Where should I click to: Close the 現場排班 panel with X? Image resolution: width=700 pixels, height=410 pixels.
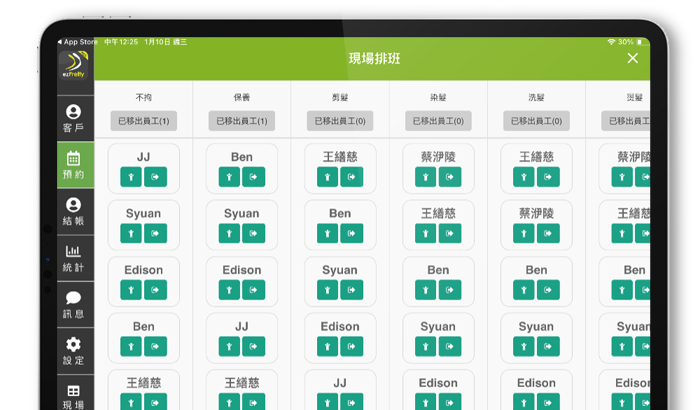632,58
